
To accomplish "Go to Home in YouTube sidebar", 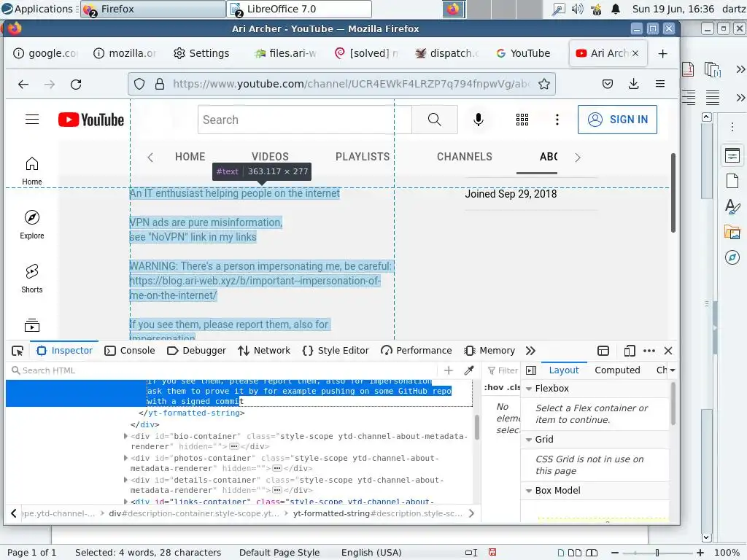I will pyautogui.click(x=32, y=171).
